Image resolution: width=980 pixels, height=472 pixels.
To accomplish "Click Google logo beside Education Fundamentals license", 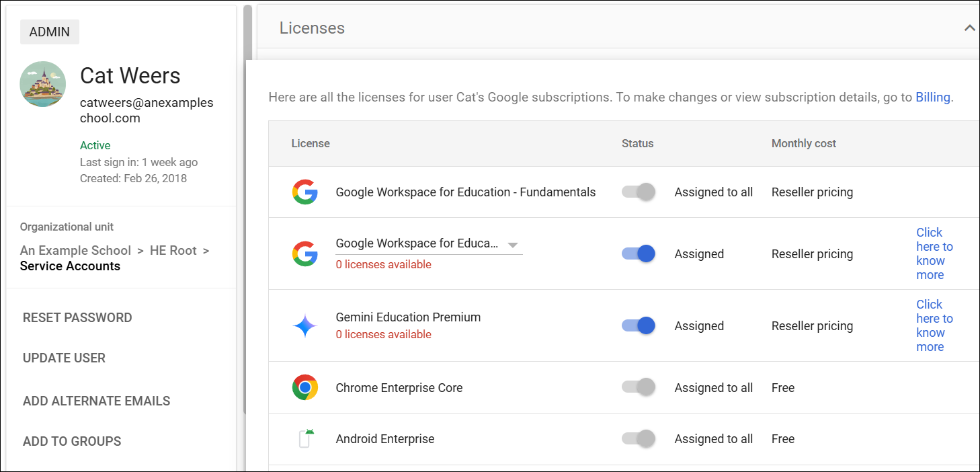I will coord(304,192).
